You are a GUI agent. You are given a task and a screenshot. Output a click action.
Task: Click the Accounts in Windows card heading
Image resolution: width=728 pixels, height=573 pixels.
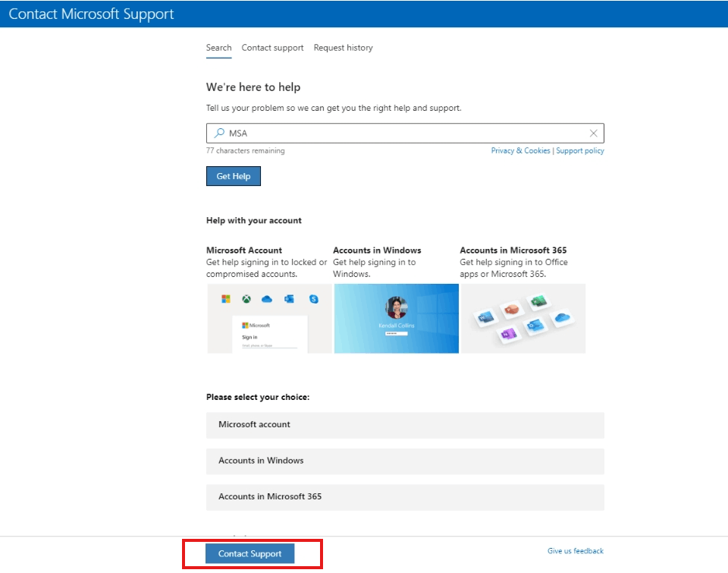[377, 250]
